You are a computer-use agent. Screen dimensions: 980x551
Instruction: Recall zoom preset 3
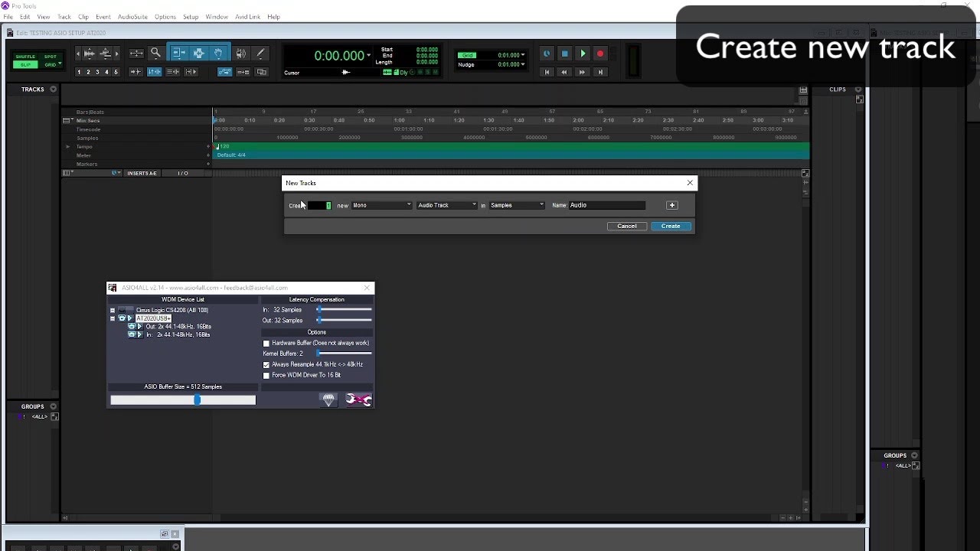click(x=97, y=72)
